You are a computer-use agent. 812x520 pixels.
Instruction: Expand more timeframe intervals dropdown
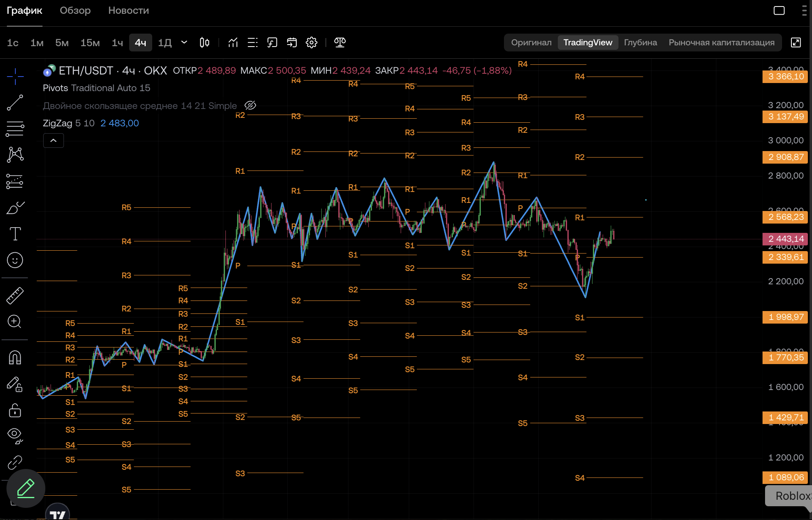point(184,42)
